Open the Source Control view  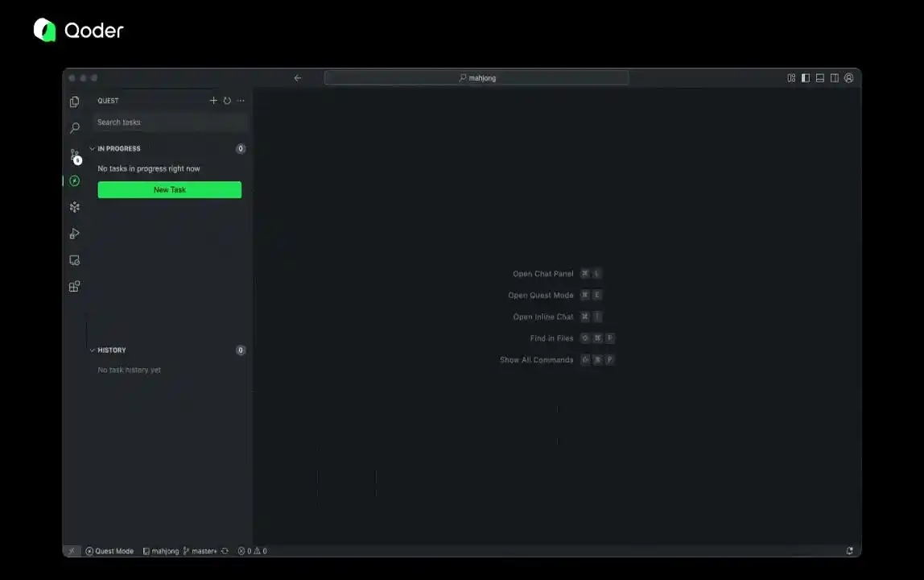pyautogui.click(x=75, y=155)
